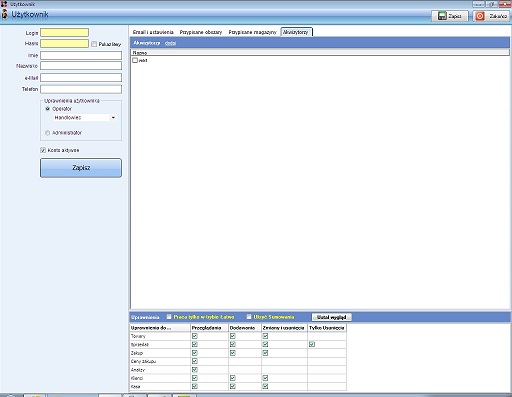Viewport: 512px width, 397px height.
Task: Enable Praca tylko w trybie Łatwa checkbox
Action: (x=169, y=317)
